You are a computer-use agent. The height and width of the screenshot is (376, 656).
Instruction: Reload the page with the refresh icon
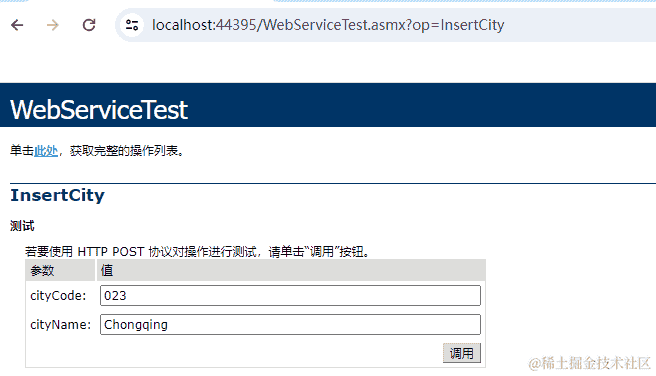coord(89,25)
